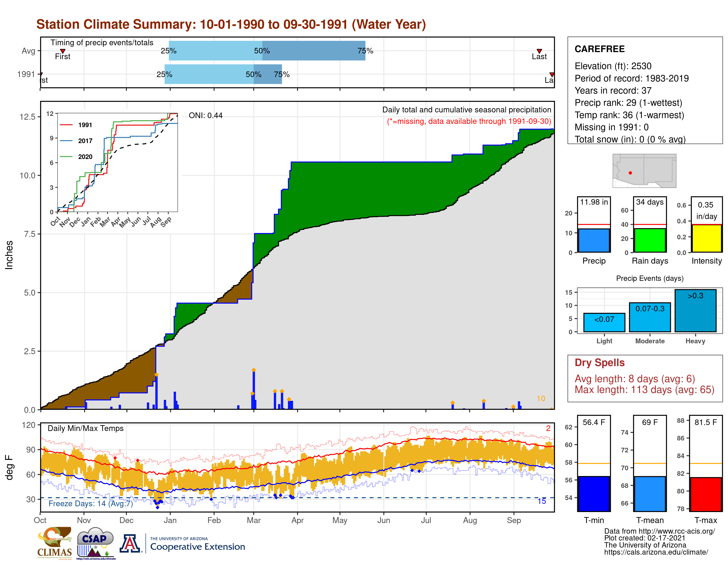Click the yellow Intensity bar

706,238
